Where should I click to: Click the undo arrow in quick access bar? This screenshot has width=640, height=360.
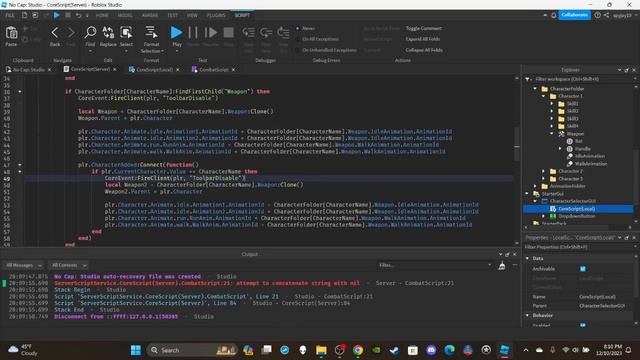[x=78, y=15]
